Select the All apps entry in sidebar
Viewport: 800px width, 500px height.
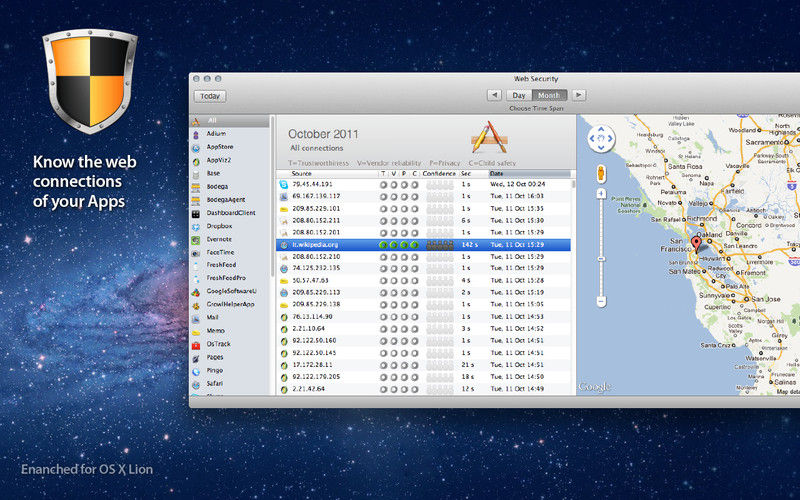[230, 121]
